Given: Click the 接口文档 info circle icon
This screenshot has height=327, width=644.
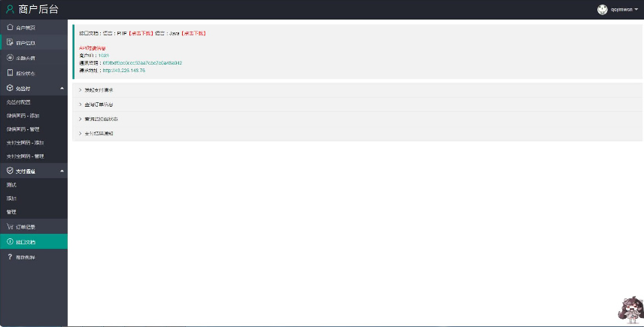Looking at the screenshot, I should click(x=10, y=242).
